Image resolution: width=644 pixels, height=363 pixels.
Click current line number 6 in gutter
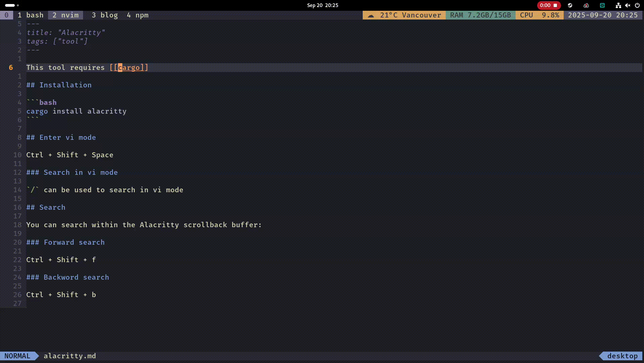(11, 68)
